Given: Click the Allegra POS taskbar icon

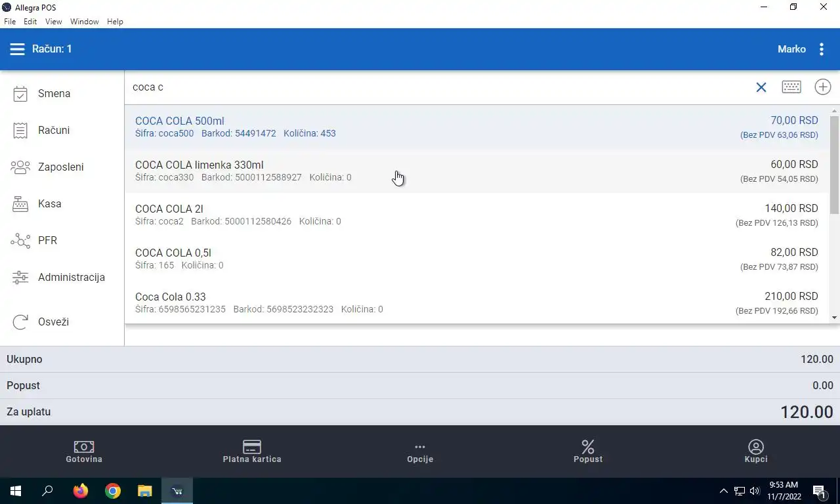Looking at the screenshot, I should [177, 491].
